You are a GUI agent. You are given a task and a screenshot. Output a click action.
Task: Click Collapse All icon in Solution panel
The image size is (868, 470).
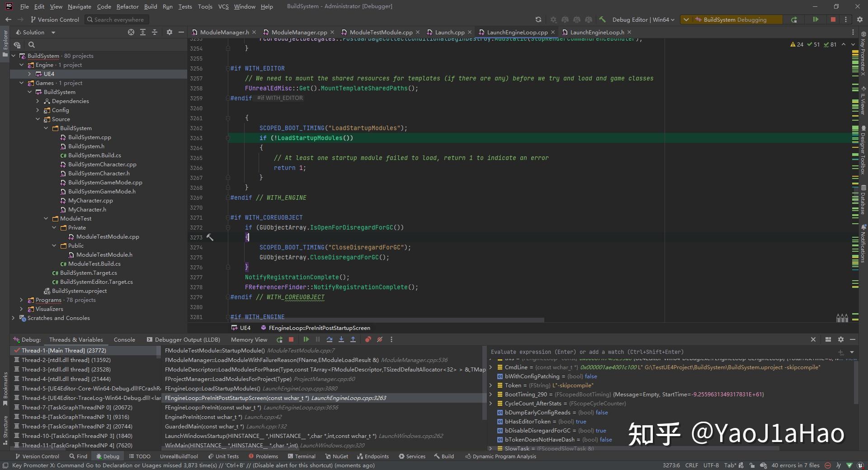155,32
